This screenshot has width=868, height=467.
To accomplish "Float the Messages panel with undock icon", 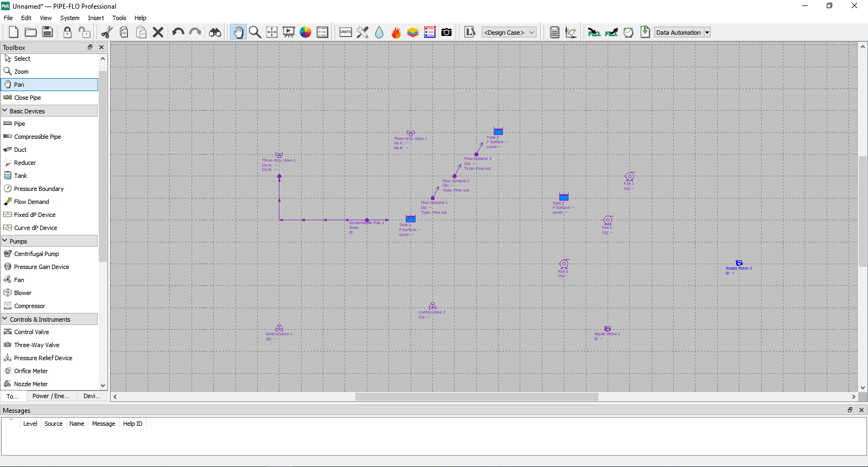I will [x=850, y=410].
